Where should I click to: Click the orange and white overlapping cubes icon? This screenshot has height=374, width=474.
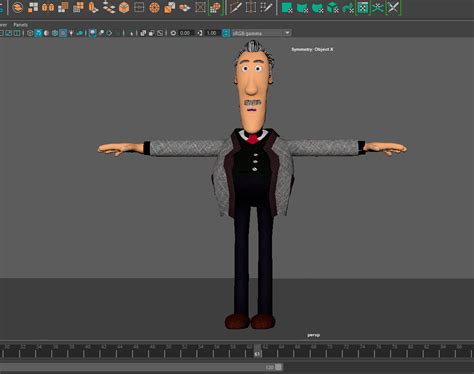pos(169,7)
